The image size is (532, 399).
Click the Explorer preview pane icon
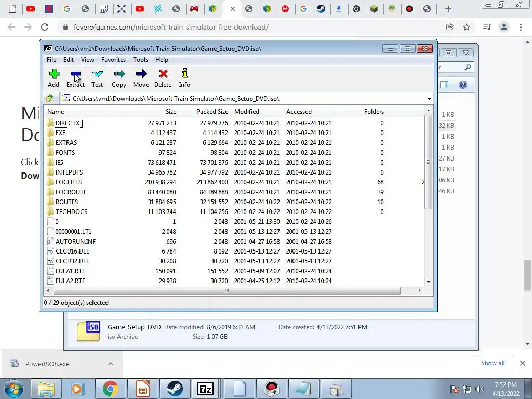point(444,85)
